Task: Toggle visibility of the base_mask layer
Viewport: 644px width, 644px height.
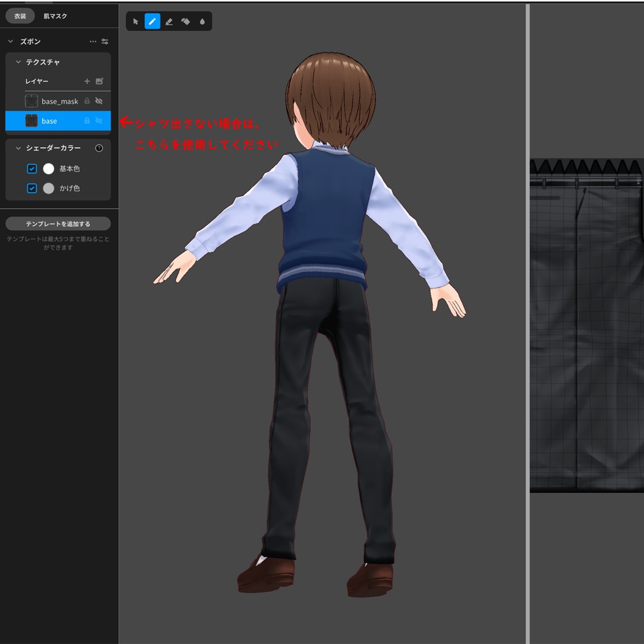Action: pyautogui.click(x=99, y=101)
